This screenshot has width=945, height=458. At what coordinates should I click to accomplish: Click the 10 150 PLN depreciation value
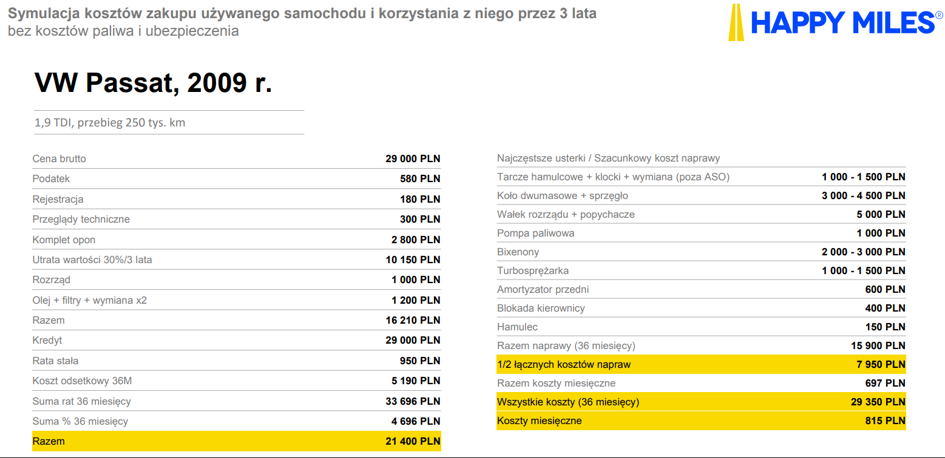[411, 260]
